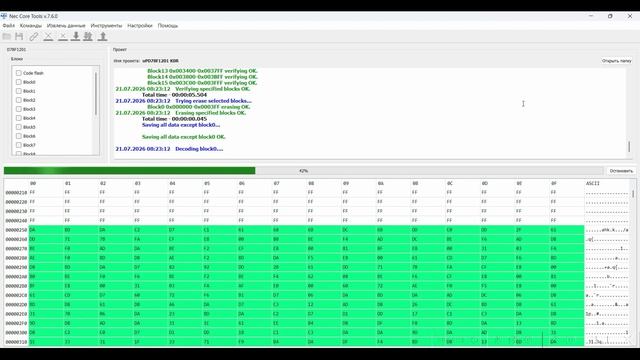This screenshot has width=640, height=360.
Task: Select the row address 000002A0
Action: [x=16, y=277]
